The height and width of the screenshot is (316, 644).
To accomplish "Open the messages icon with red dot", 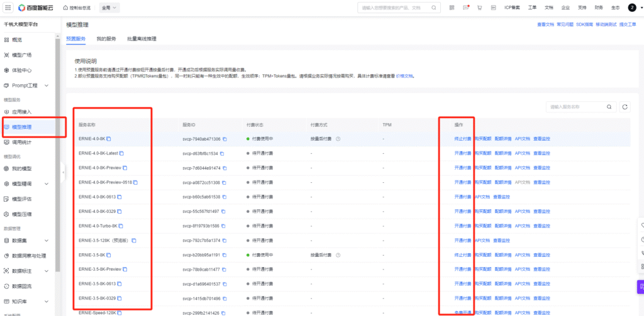I will (x=466, y=8).
